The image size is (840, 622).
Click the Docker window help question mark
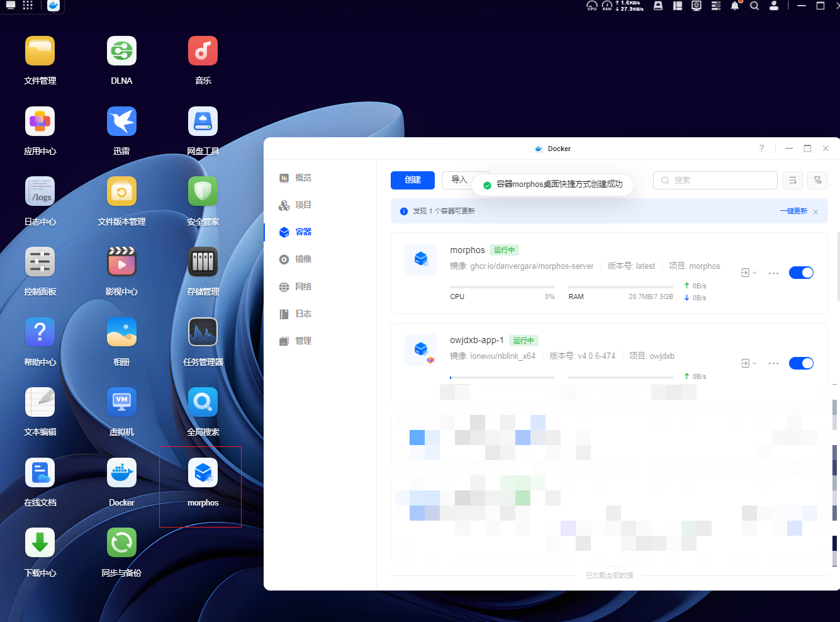click(x=761, y=149)
